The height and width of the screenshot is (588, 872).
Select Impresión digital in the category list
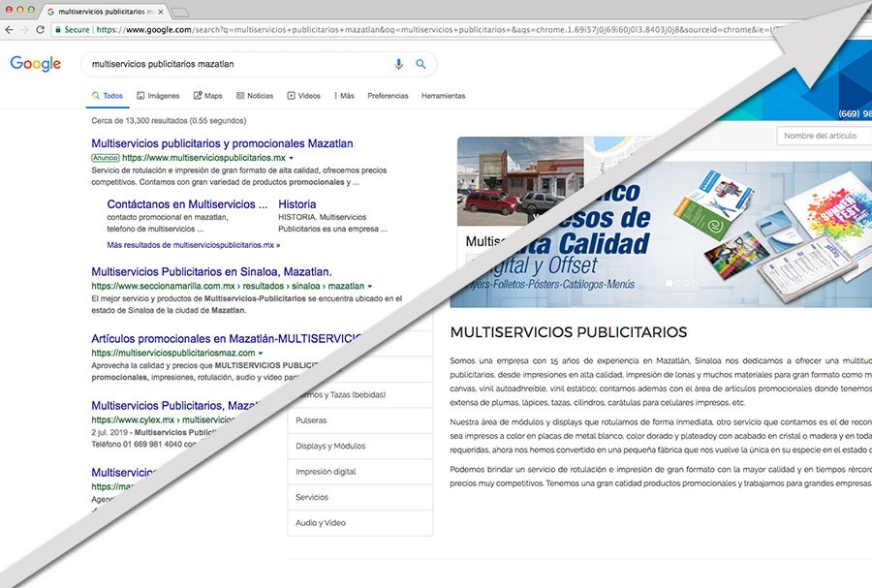coord(326,472)
